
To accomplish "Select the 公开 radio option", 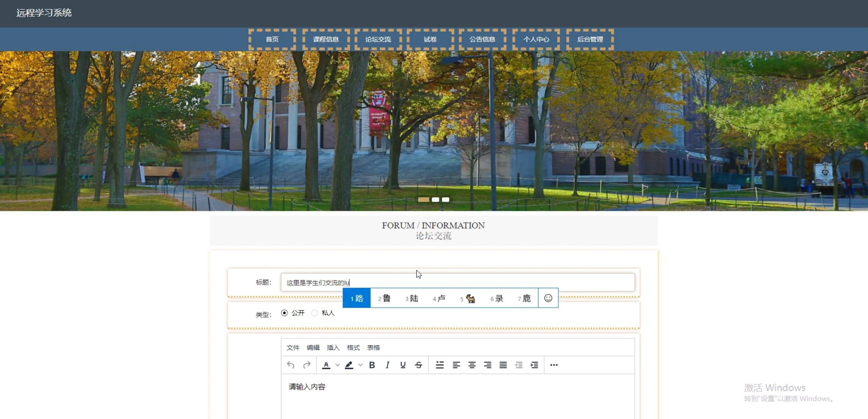I will click(284, 313).
